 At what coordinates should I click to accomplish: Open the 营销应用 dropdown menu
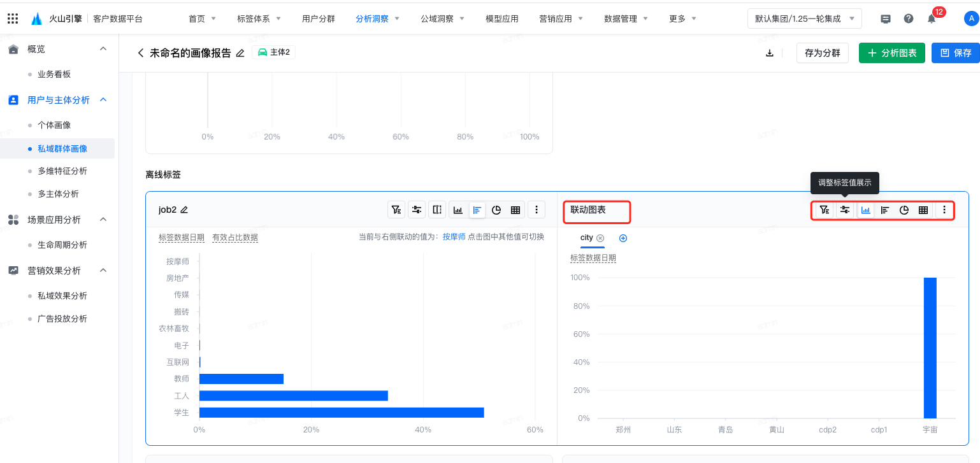(561, 18)
